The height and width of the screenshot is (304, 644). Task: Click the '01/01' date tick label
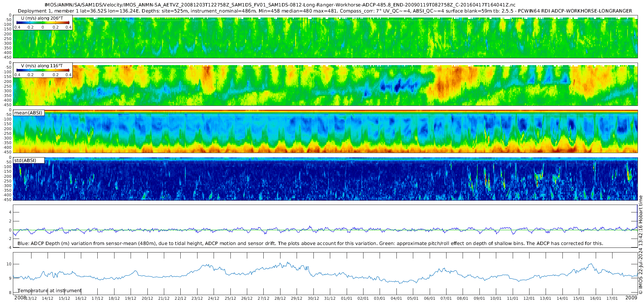[x=347, y=299]
